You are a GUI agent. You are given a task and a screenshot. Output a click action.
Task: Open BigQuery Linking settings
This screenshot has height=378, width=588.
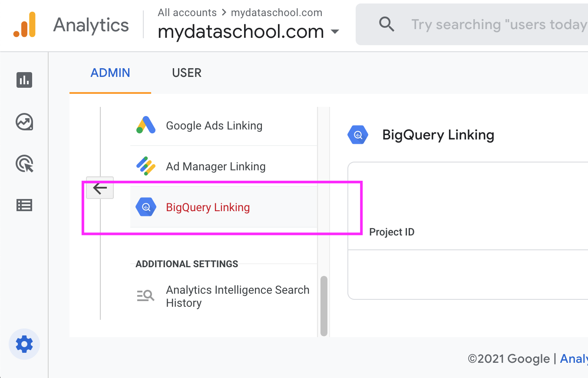[208, 207]
